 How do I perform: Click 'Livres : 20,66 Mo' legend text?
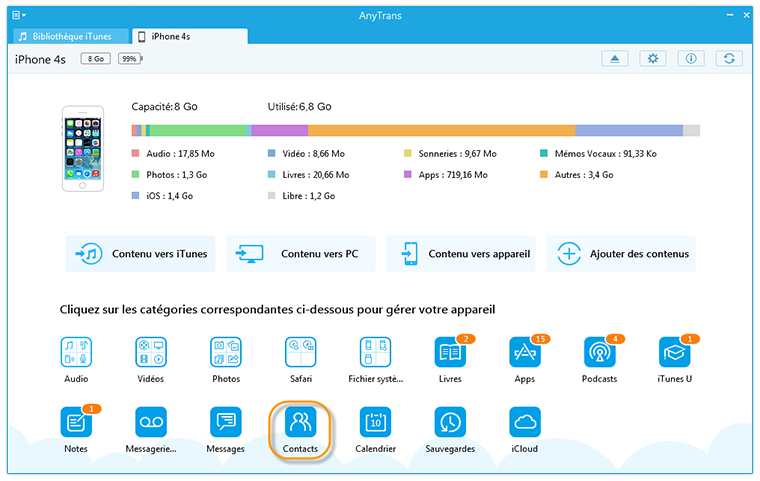point(316,175)
